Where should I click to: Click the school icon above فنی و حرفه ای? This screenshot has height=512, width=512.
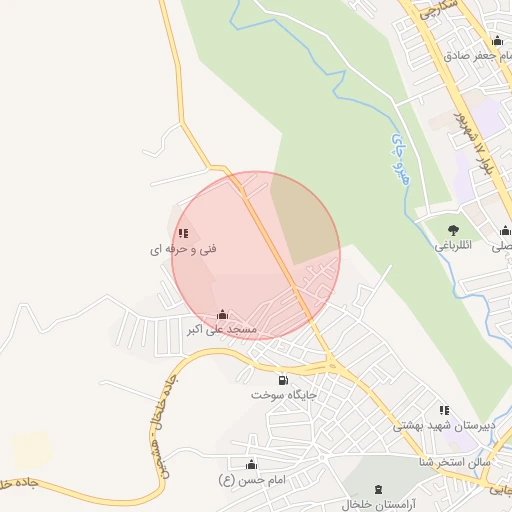tap(183, 233)
